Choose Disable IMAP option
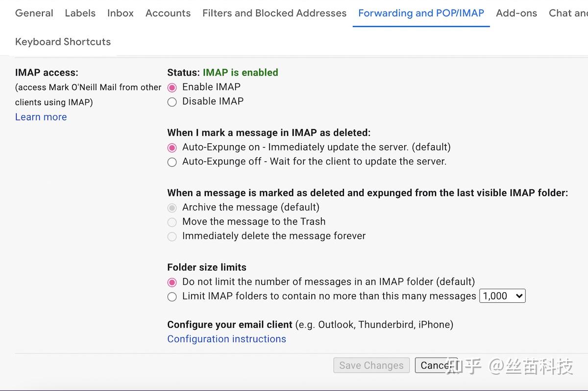Viewport: 588px width, 391px height. click(x=172, y=102)
